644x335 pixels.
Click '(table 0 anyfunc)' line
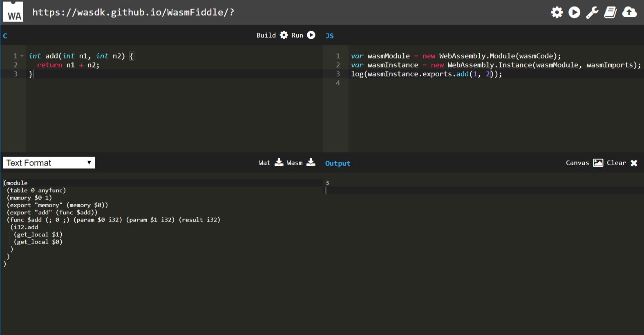coord(36,190)
